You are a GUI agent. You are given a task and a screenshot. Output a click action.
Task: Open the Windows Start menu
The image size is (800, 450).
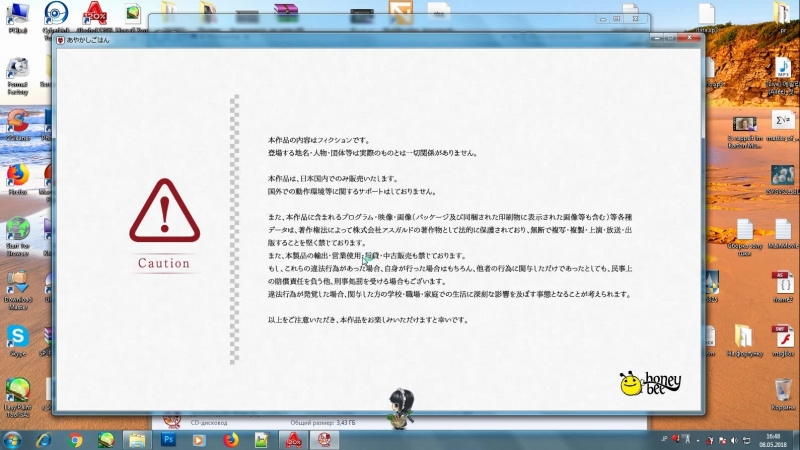click(13, 439)
